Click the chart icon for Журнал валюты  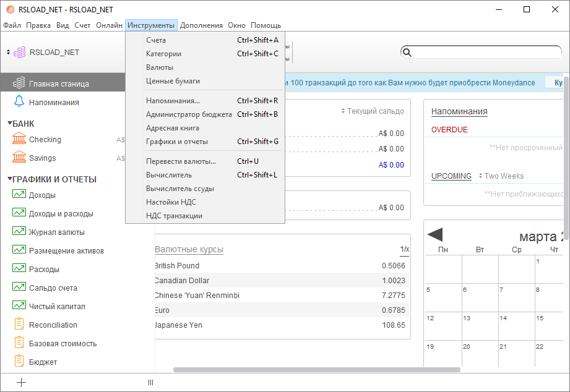(19, 231)
